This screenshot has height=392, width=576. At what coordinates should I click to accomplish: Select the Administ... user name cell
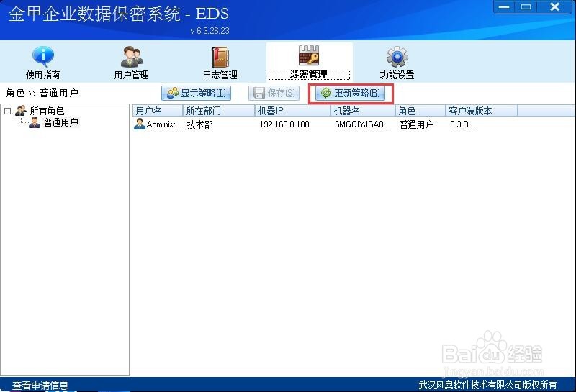[164, 124]
